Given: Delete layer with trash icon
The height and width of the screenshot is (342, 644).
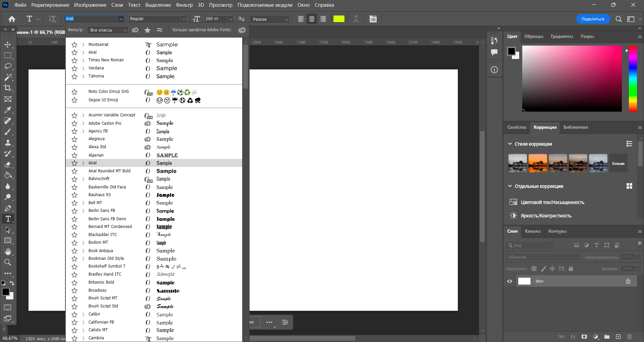Looking at the screenshot, I should [629, 337].
